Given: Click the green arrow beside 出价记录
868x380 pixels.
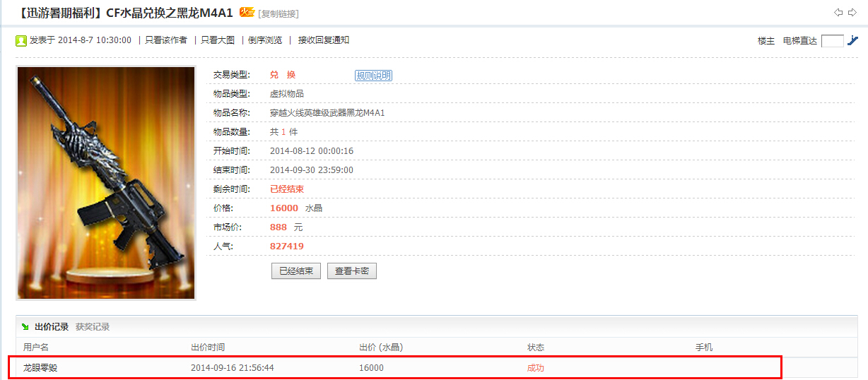Looking at the screenshot, I should [25, 327].
